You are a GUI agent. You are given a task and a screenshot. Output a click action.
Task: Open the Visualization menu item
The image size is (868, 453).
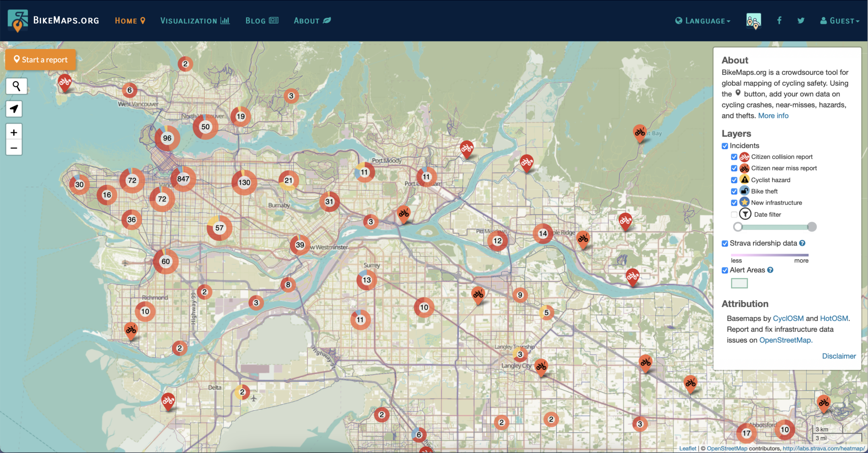[x=195, y=21]
